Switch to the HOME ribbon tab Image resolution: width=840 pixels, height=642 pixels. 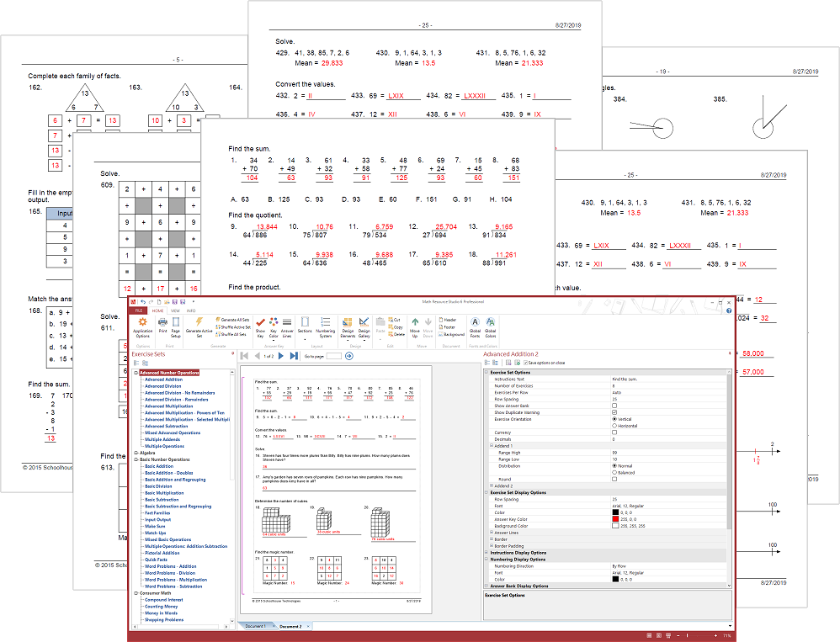tap(157, 310)
